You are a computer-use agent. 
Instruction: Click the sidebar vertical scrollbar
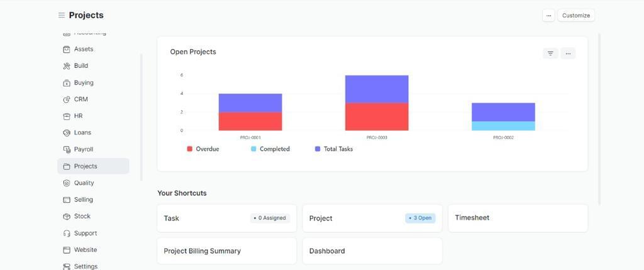tap(142, 117)
